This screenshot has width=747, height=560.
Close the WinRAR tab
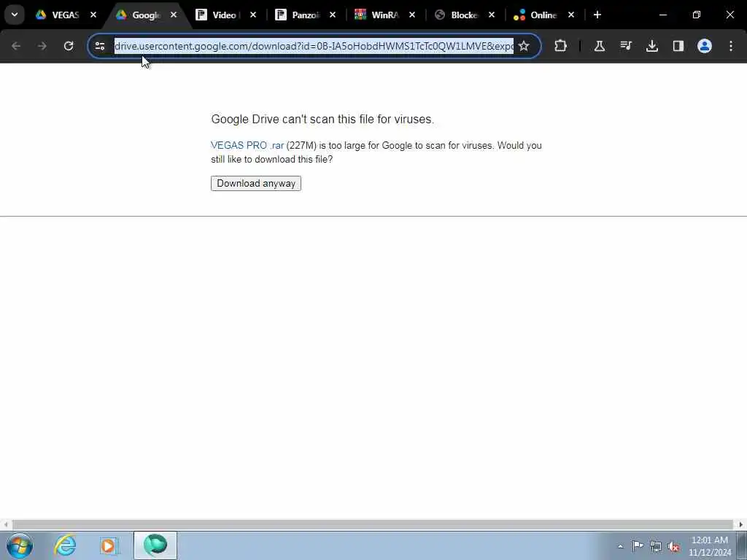(x=412, y=15)
